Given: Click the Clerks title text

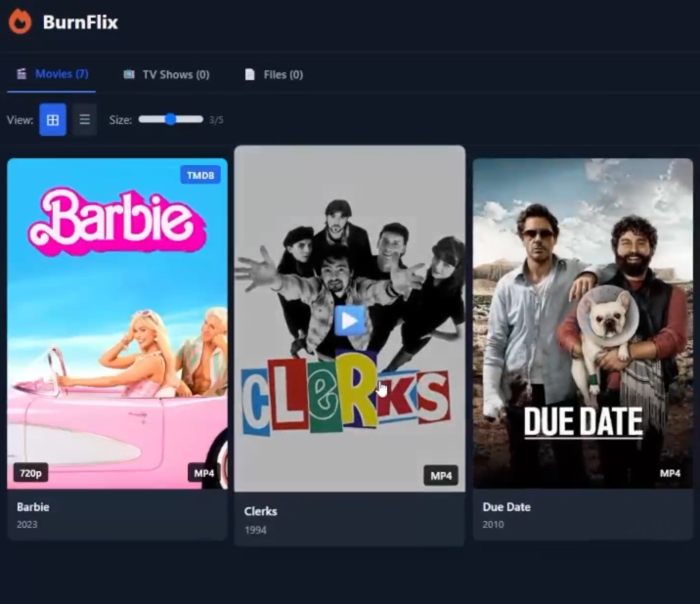Looking at the screenshot, I should click(x=261, y=511).
